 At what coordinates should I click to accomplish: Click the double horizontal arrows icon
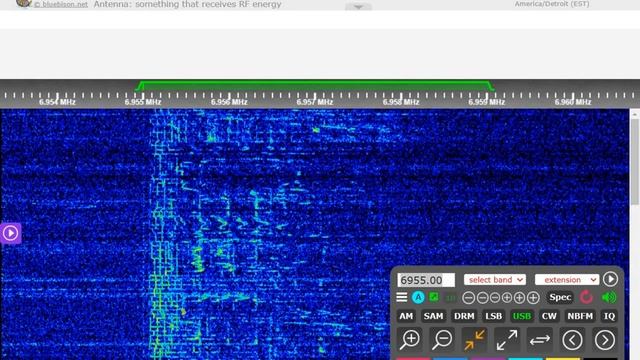pyautogui.click(x=540, y=340)
